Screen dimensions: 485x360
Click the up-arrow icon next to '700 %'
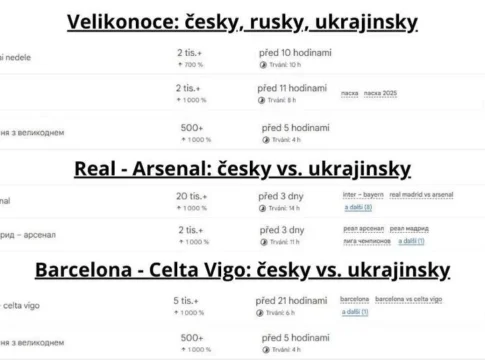coord(180,65)
